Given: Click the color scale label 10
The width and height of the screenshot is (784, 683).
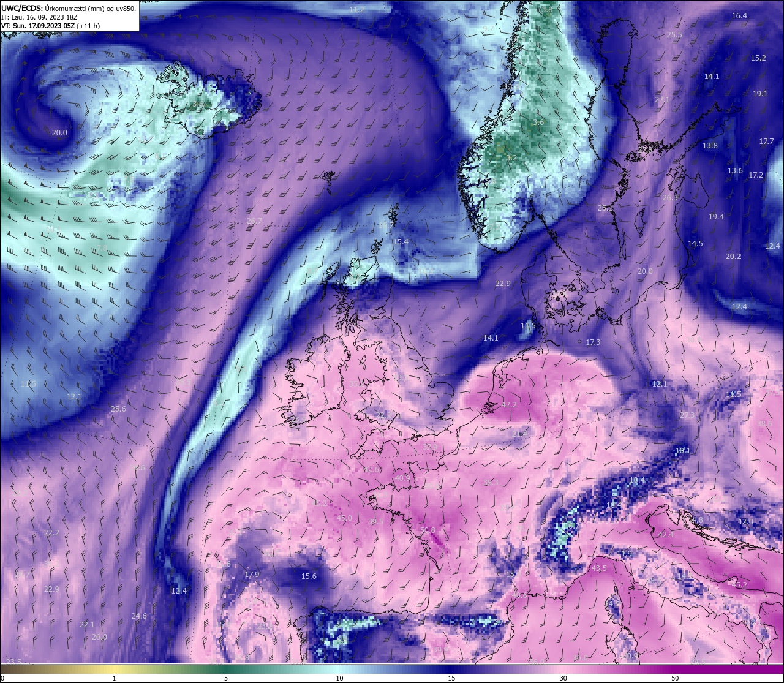Looking at the screenshot, I should click(339, 679).
